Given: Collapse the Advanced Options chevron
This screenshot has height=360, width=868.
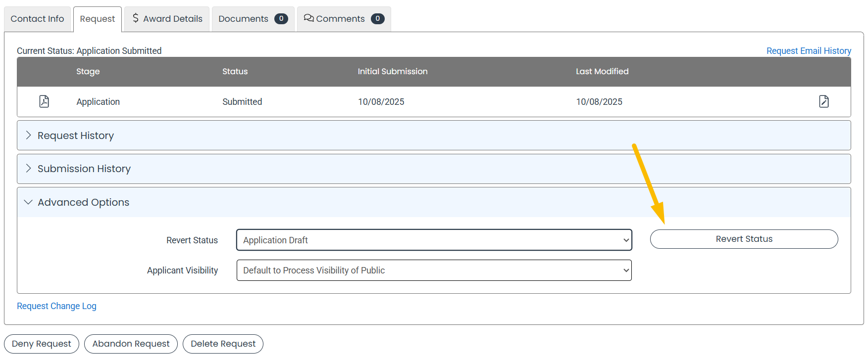Looking at the screenshot, I should [28, 202].
